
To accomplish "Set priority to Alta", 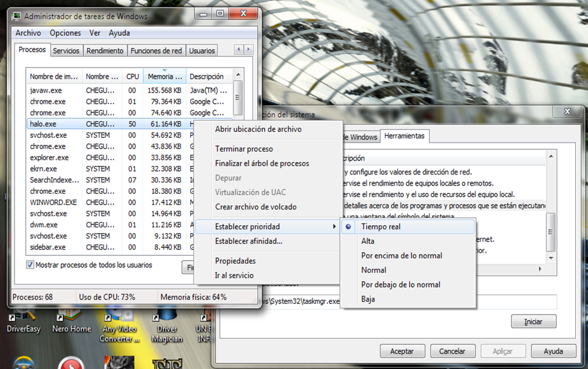I will pyautogui.click(x=407, y=241).
